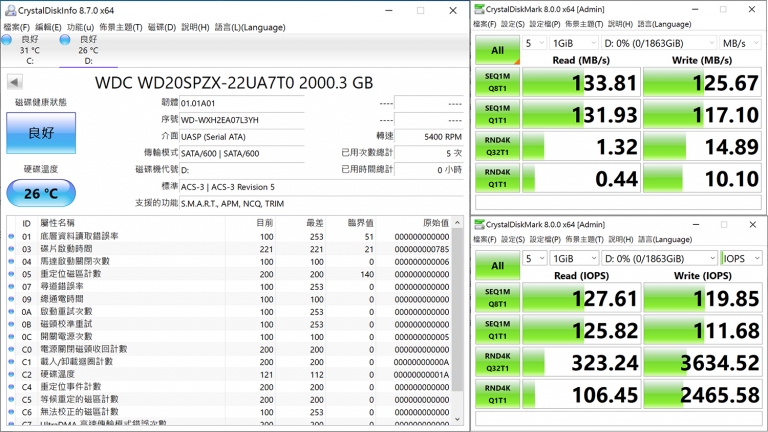Run All tests in upper CrystalDiskMark
This screenshot has width=768, height=432.
point(497,50)
